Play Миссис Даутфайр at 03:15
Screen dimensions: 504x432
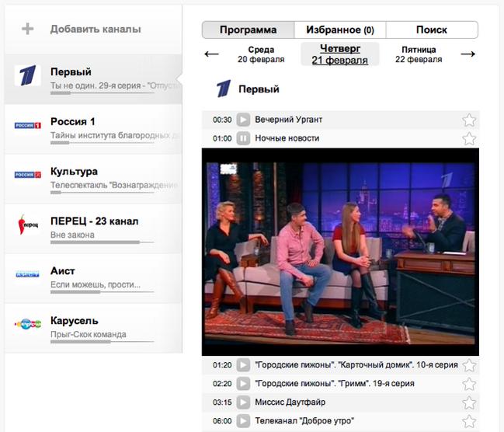(243, 402)
